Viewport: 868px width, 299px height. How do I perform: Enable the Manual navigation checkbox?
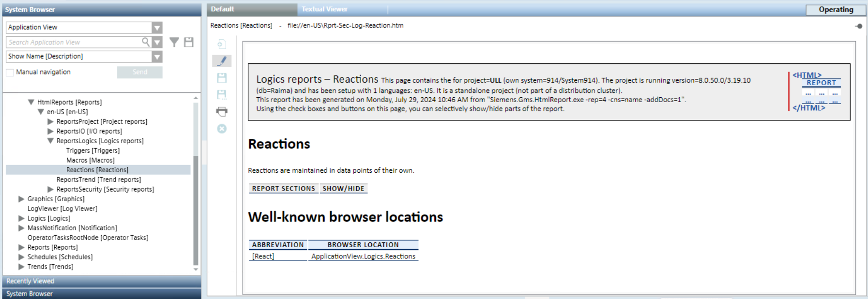tap(10, 73)
